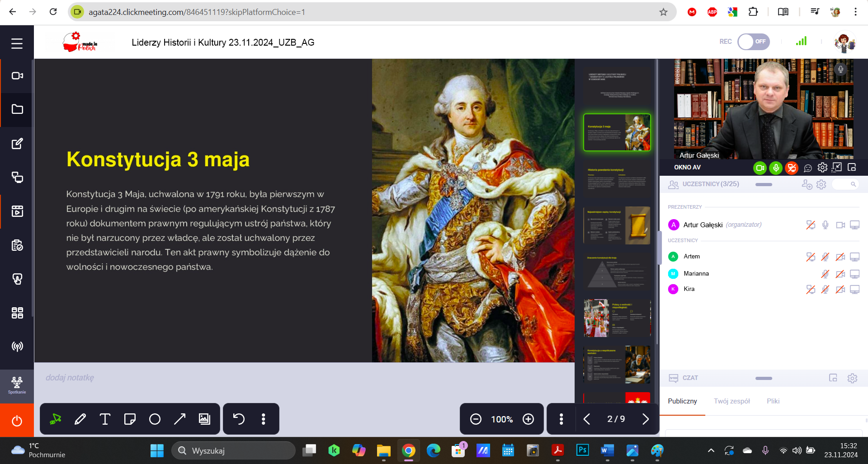The height and width of the screenshot is (464, 868).
Task: Open the screen sharing option in the sidebar
Action: tap(17, 177)
